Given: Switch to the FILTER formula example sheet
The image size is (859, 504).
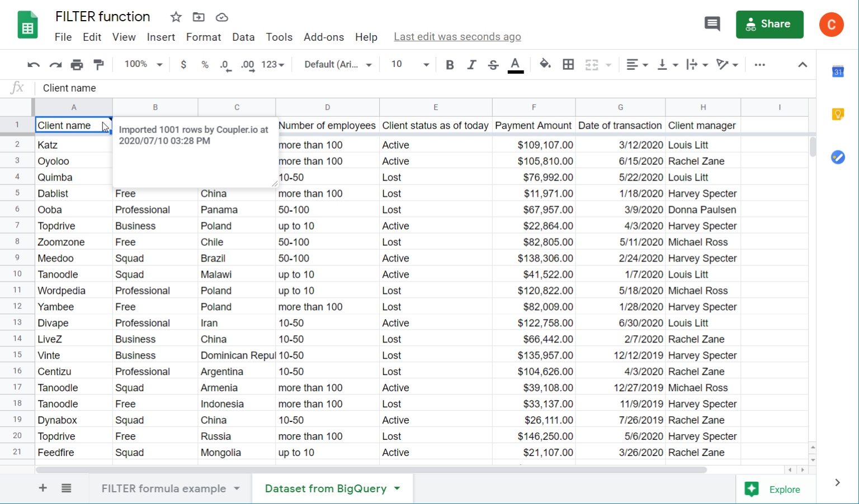Looking at the screenshot, I should 163,488.
